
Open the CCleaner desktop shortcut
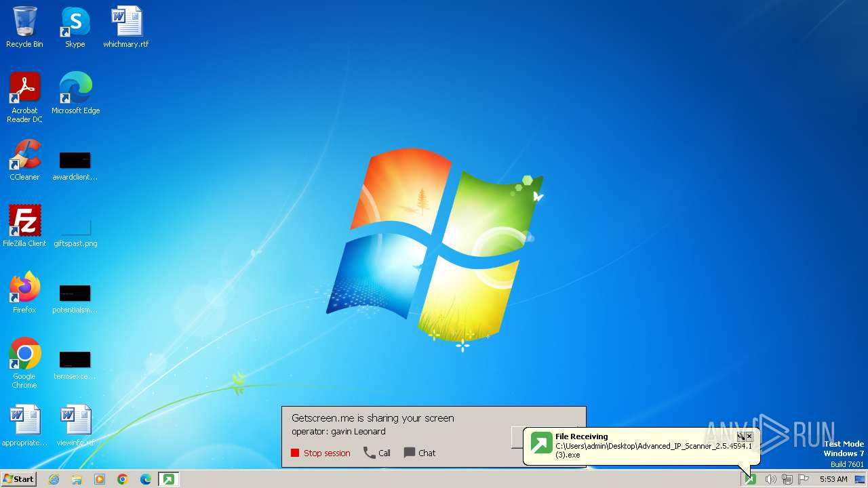tap(24, 160)
